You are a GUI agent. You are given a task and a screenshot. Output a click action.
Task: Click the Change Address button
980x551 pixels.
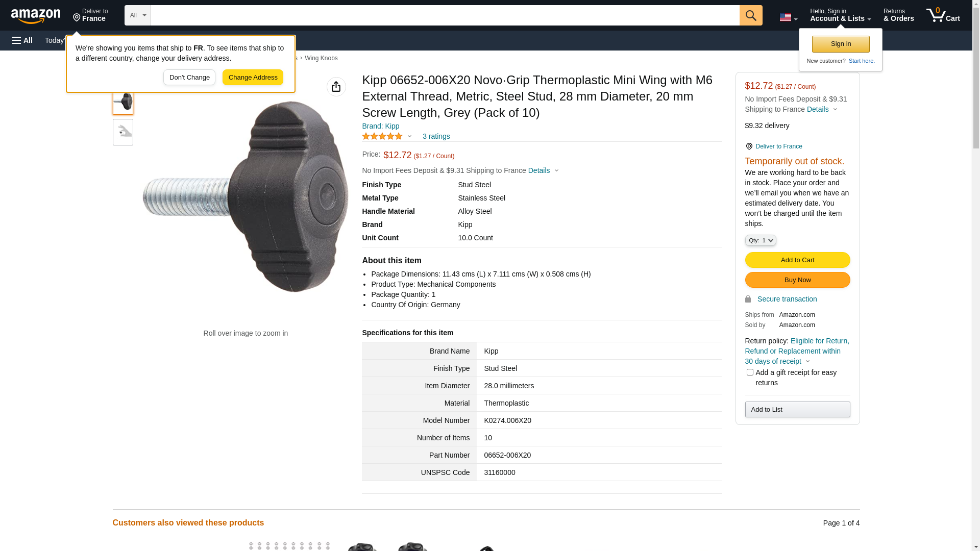253,78
